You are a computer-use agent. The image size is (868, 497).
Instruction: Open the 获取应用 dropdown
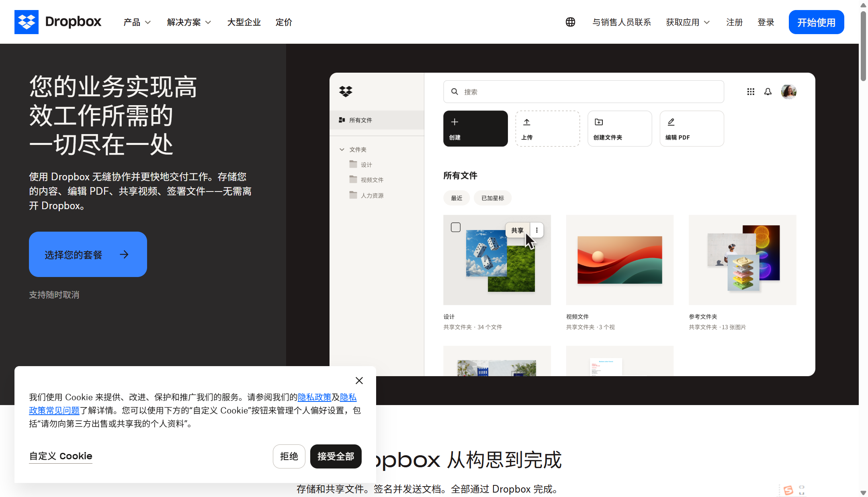tap(687, 22)
